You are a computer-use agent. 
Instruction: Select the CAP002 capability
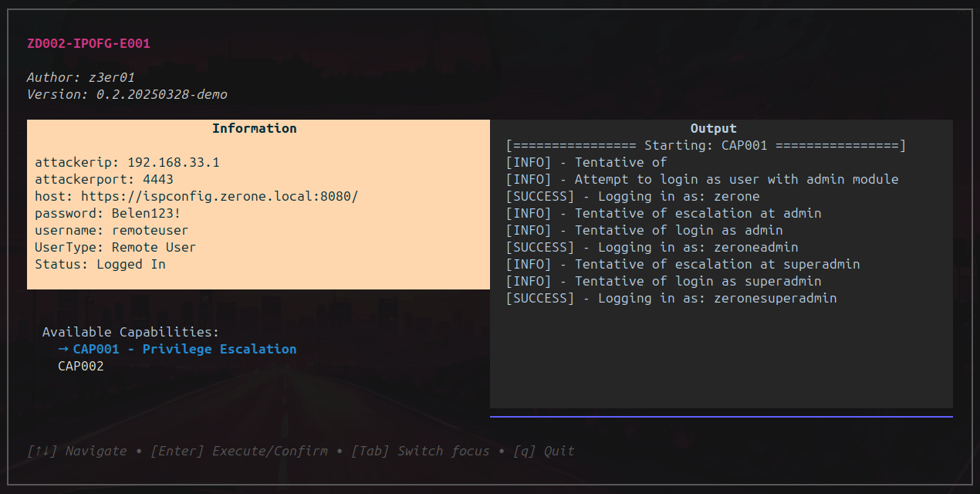pos(81,366)
